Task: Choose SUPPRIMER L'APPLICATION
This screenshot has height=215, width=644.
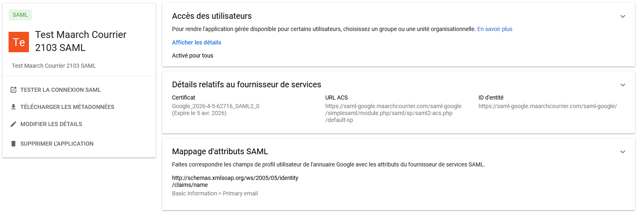Action: (x=57, y=144)
